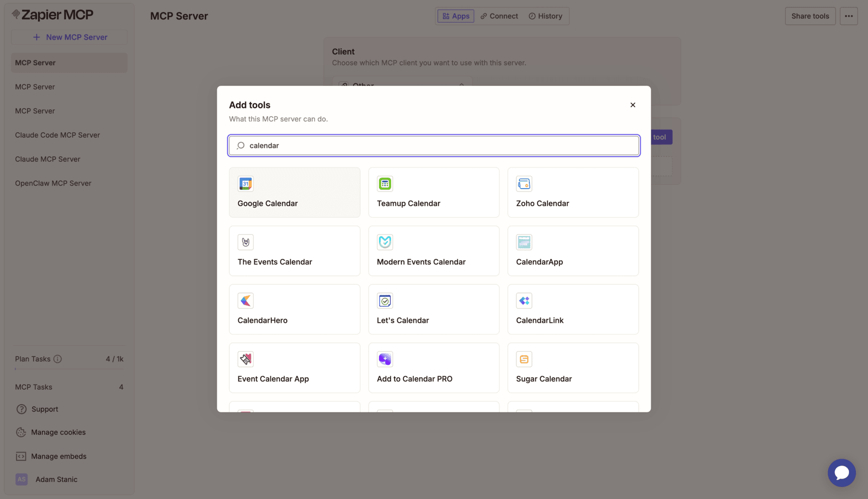Click the Support question mark icon

pyautogui.click(x=21, y=409)
